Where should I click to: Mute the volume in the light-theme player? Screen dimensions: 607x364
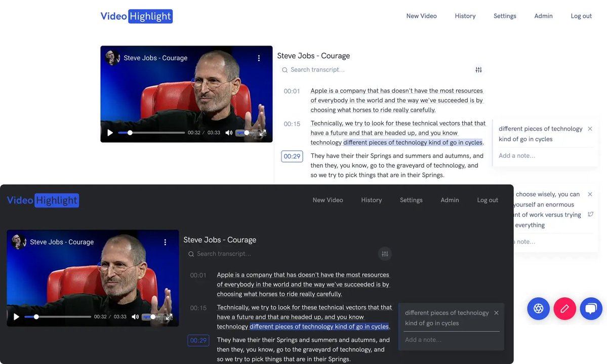pos(229,133)
